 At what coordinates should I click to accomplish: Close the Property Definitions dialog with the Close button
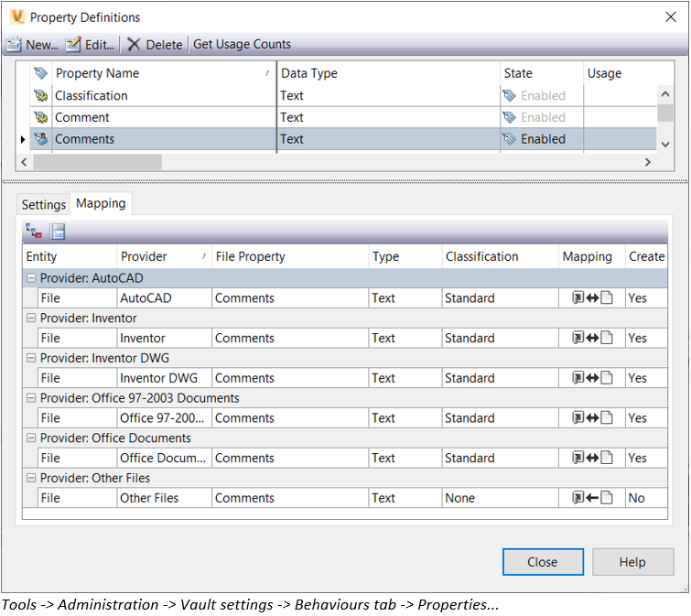tap(543, 562)
